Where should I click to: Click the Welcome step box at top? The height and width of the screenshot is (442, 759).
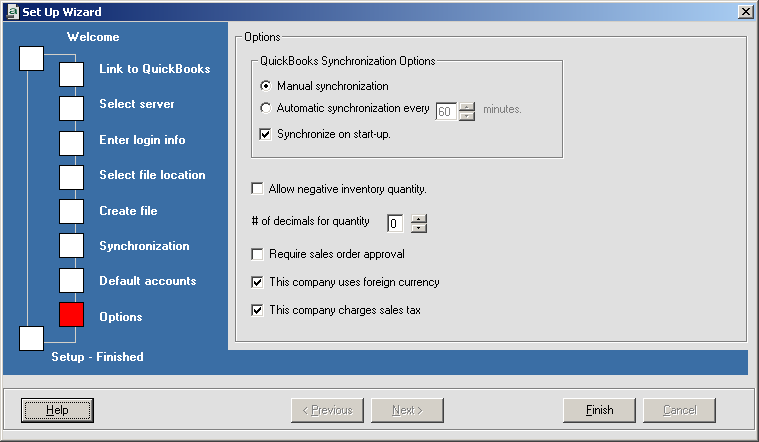click(32, 58)
